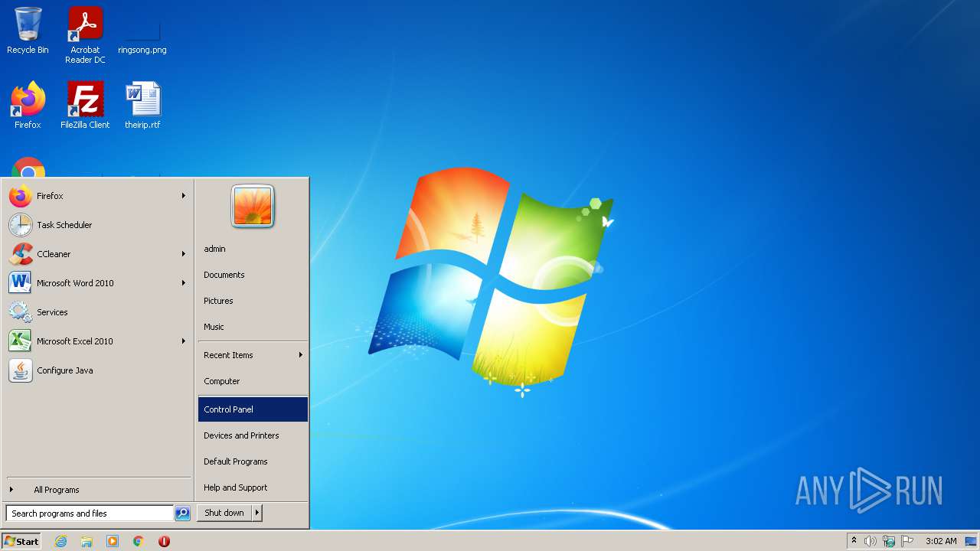This screenshot has width=980, height=551.
Task: Open Opera from taskbar
Action: tap(164, 541)
